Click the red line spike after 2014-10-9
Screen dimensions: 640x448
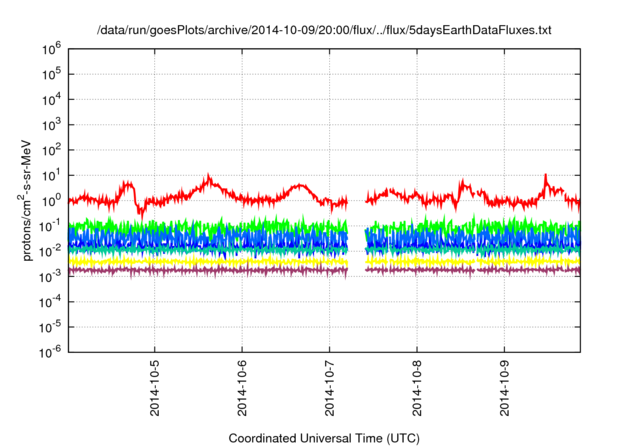point(546,179)
